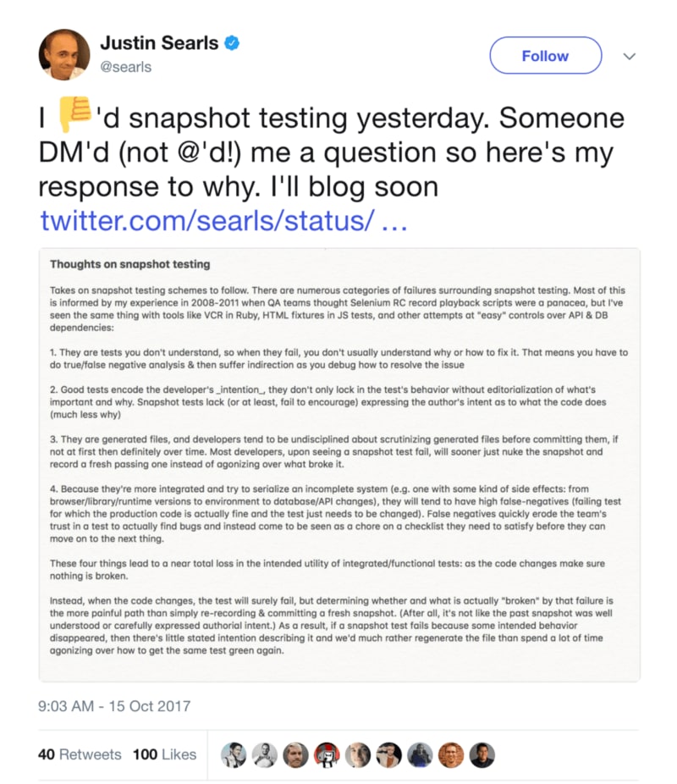Click the black-and-white second liker avatar
677x784 pixels.
(264, 754)
